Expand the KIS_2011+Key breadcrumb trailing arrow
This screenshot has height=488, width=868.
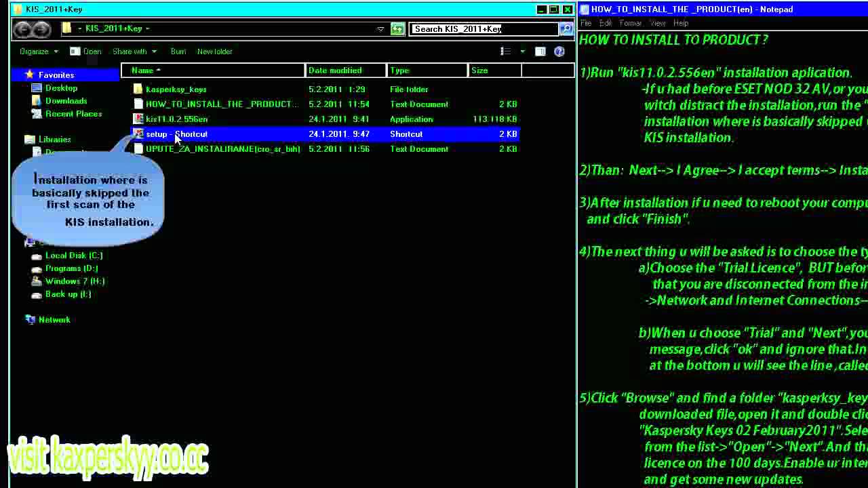(x=147, y=28)
